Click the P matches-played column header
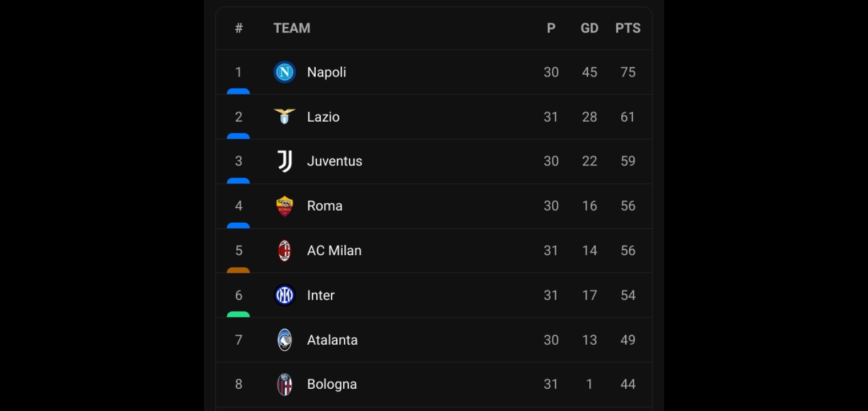 click(551, 28)
